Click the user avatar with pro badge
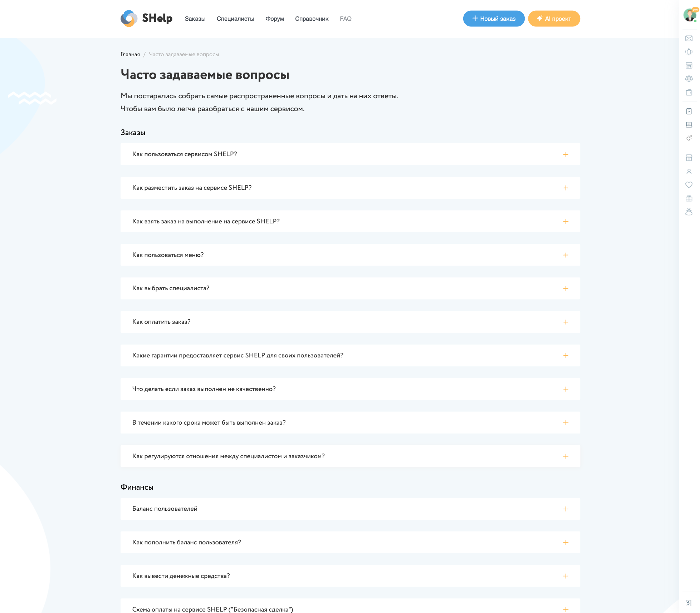 tap(690, 15)
